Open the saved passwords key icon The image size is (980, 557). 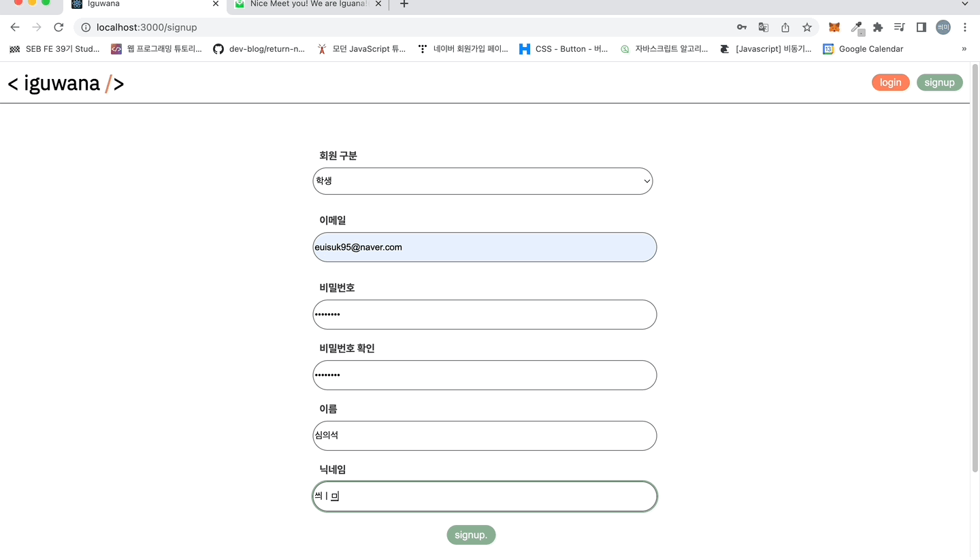coord(742,27)
